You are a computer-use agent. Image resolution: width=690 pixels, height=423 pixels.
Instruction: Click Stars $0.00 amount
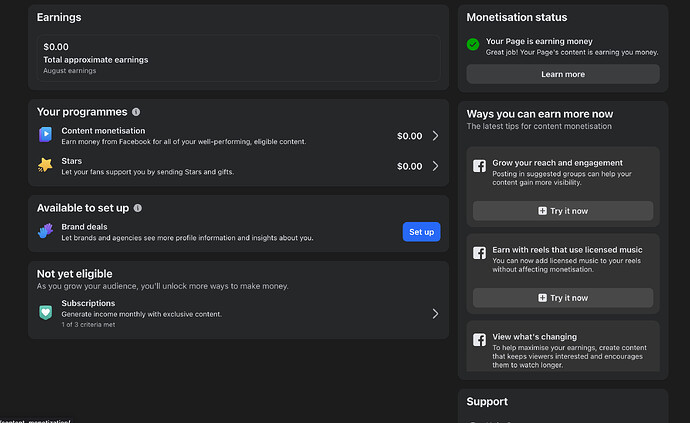click(409, 166)
